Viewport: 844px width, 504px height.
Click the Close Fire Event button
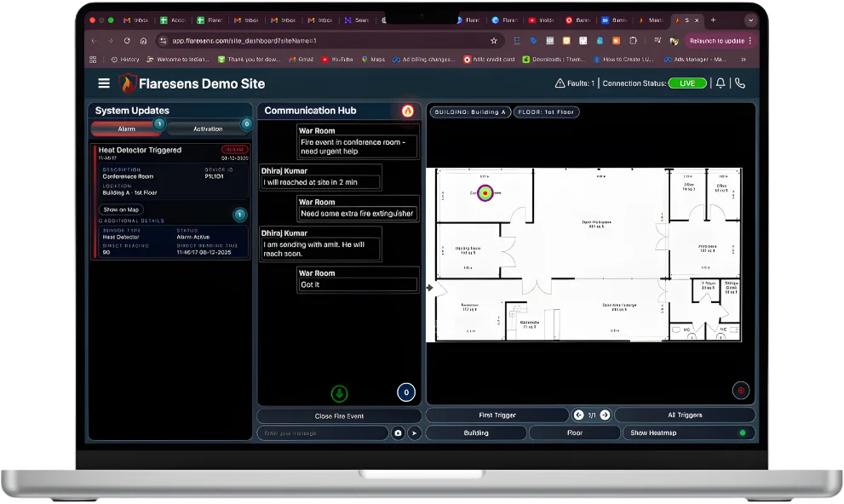(x=339, y=416)
